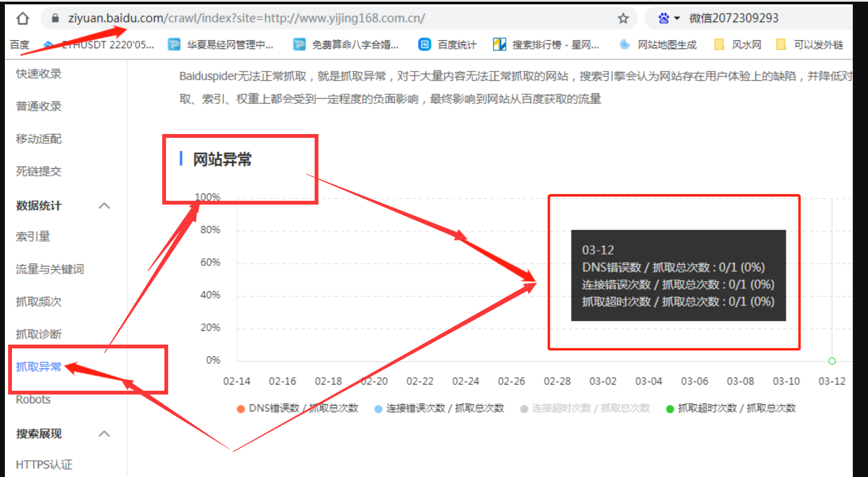Screen dimensions: 868x477
Task: Bookmark this page with the star icon
Action: click(x=623, y=18)
